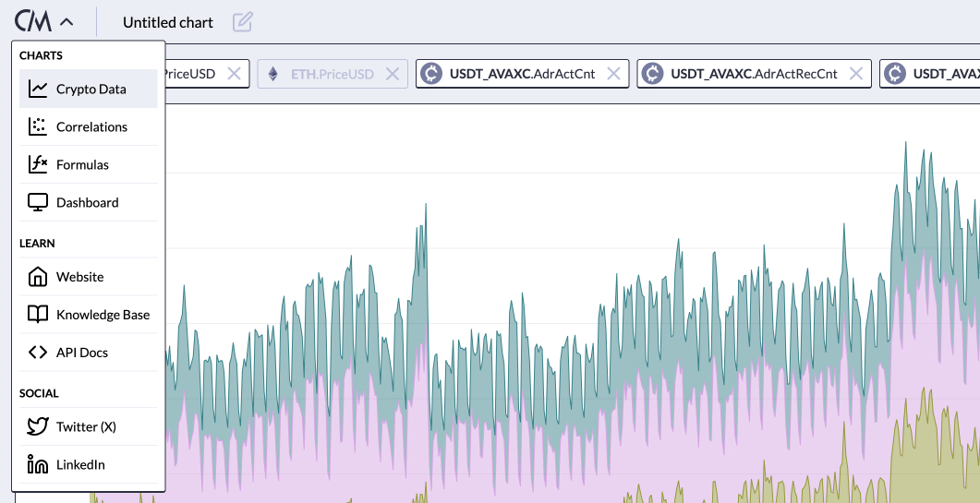The image size is (980, 503).
Task: Remove the ETH.PriceUSD metric chip
Action: (392, 74)
